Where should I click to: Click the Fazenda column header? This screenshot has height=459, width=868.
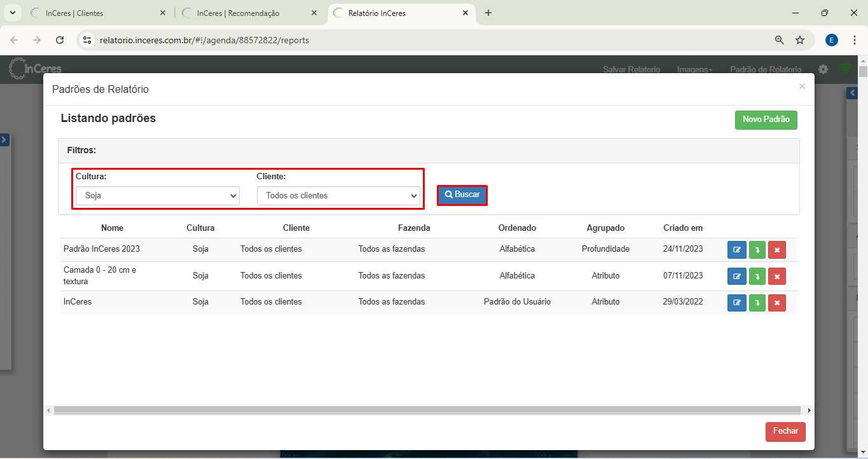point(414,228)
